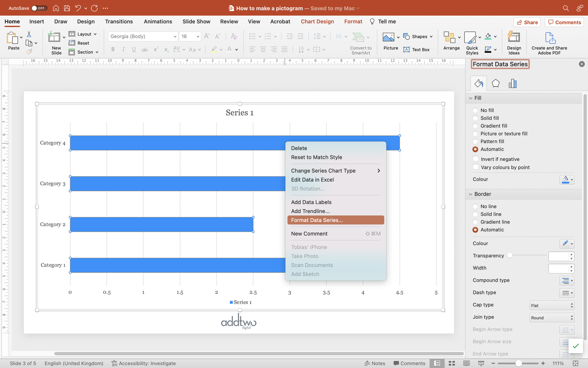588x368 pixels.
Task: Toggle the AutoSave switch
Action: click(x=39, y=8)
